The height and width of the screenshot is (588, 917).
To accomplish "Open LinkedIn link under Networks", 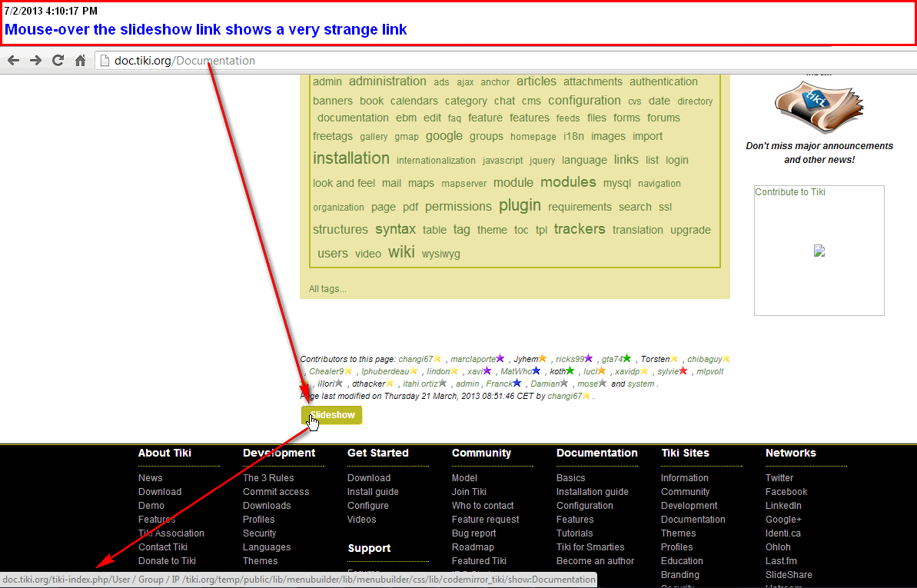I will click(x=784, y=506).
